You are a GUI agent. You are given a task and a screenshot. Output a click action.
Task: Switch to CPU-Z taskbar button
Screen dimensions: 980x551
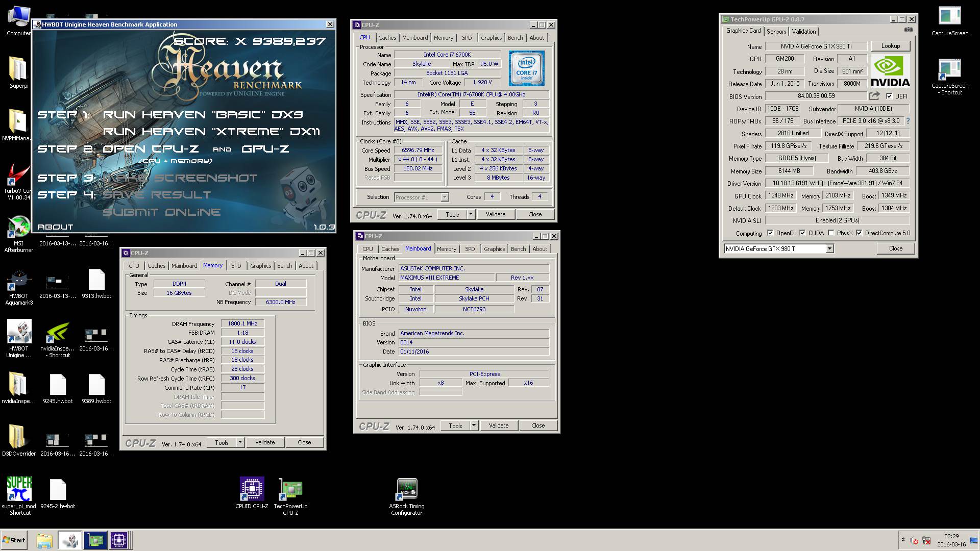pyautogui.click(x=118, y=540)
